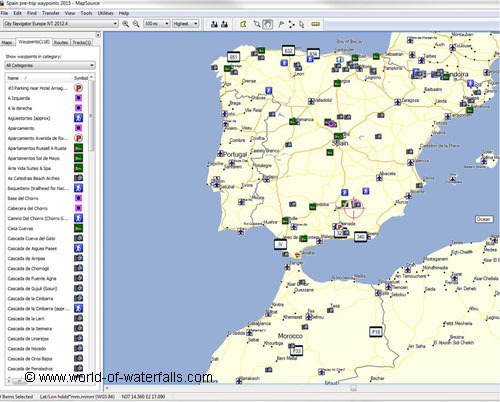Click camera symbol for Cascada de Nocedo
This screenshot has height=402, width=500.
(78, 348)
